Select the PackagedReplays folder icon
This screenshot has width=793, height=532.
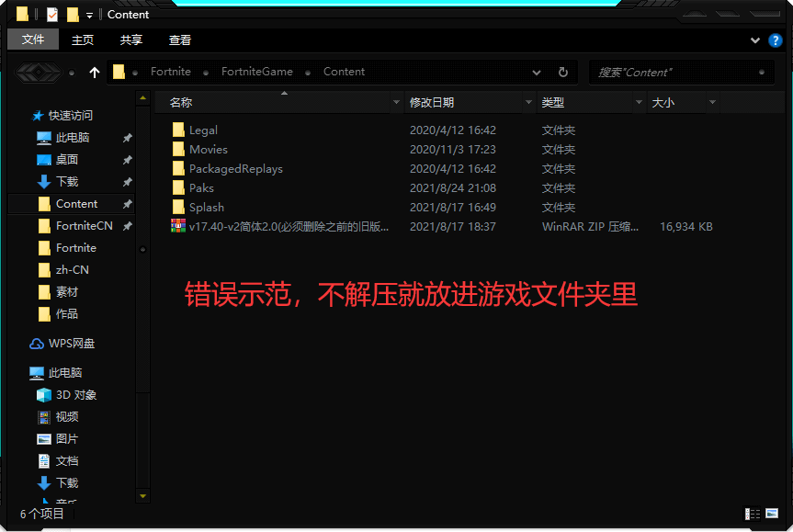click(x=178, y=168)
